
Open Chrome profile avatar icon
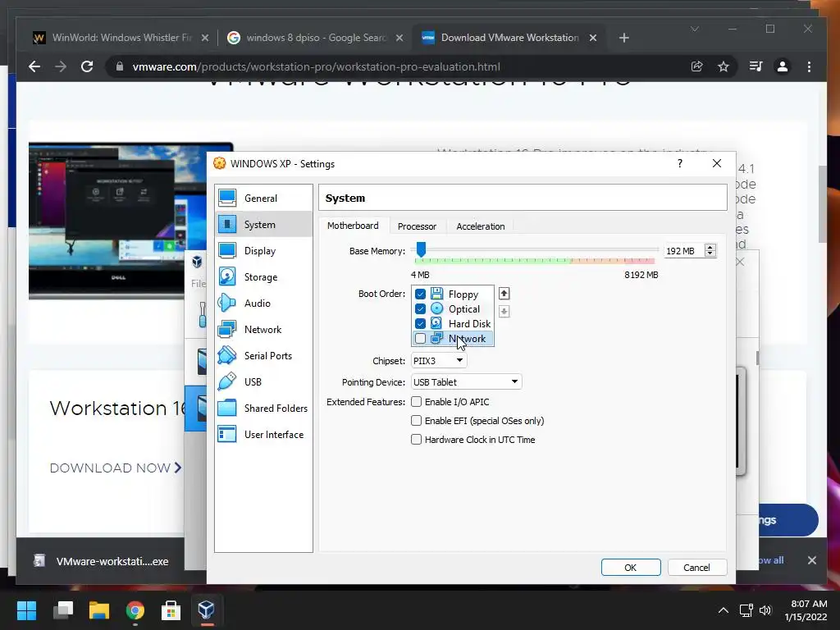(782, 66)
